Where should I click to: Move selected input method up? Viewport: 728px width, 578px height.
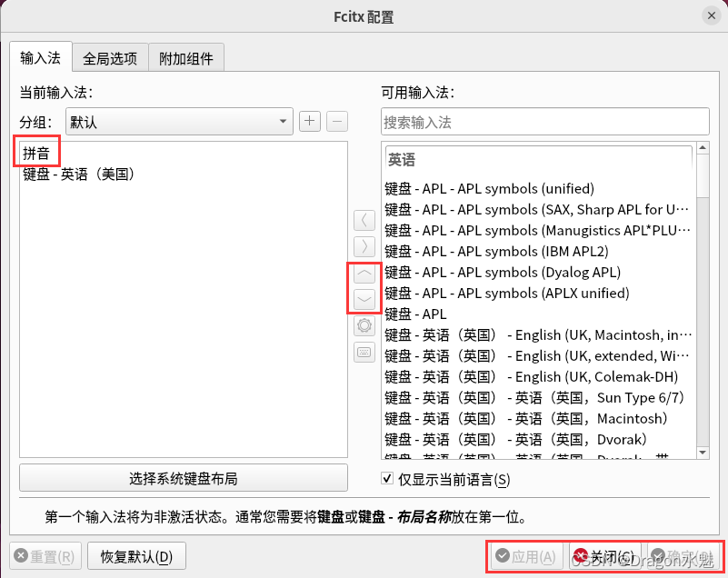point(364,274)
